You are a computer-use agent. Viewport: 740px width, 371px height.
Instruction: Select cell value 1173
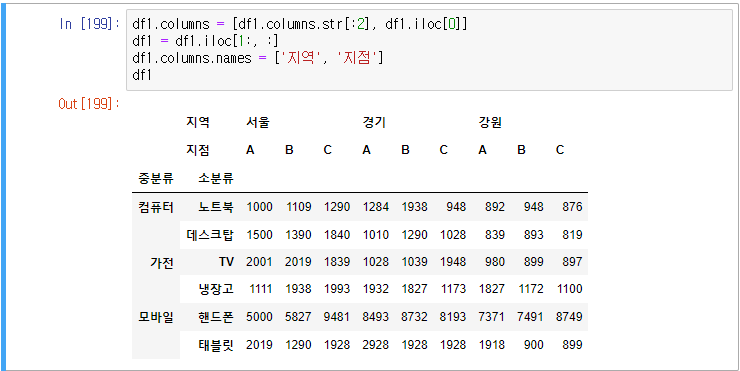point(453,289)
